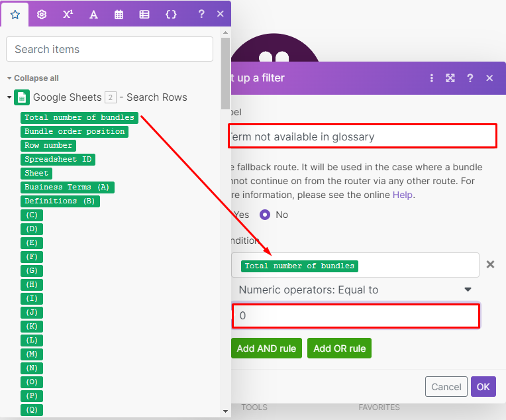Select the Sheet pill
The image size is (506, 420).
pos(36,173)
